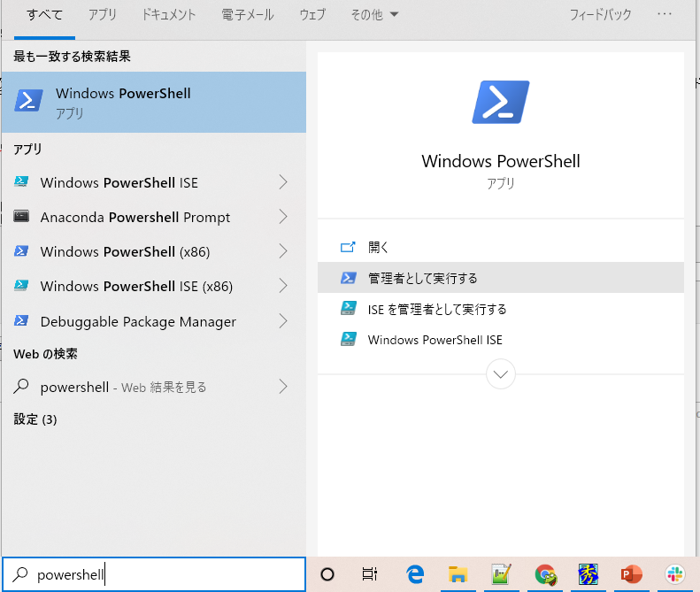Screen dimensions: 700x592
Task: Launch Microsoft Edge from the taskbar
Action: (x=415, y=574)
